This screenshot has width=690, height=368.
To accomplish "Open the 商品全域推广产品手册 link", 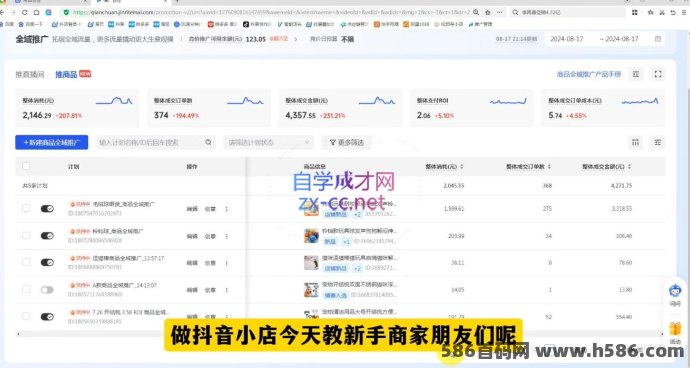I will click(x=589, y=74).
